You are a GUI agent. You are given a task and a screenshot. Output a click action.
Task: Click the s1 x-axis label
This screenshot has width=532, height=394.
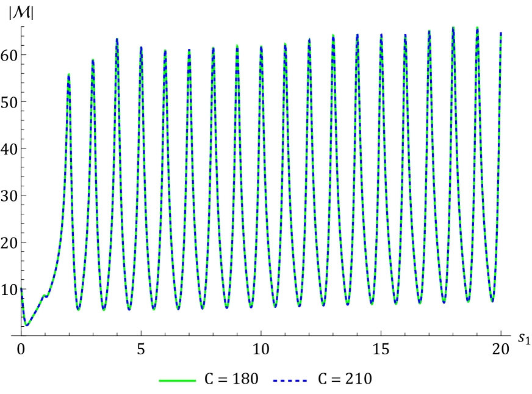[x=524, y=338]
